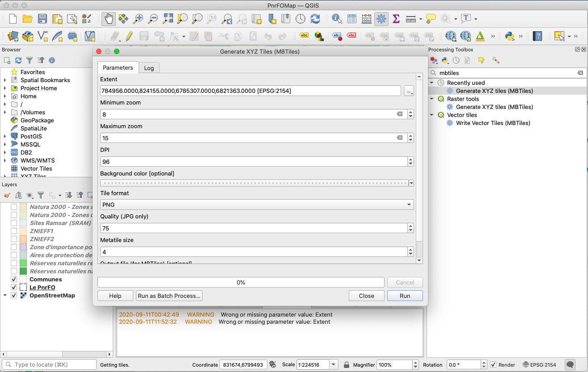Switch to the Log tab
588x372 pixels.
(x=149, y=68)
